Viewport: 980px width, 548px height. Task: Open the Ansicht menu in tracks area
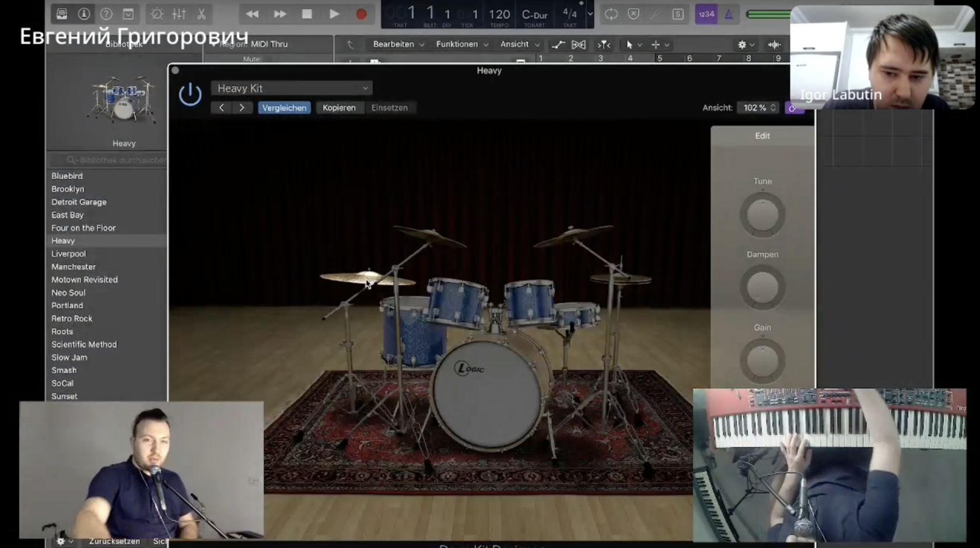520,44
